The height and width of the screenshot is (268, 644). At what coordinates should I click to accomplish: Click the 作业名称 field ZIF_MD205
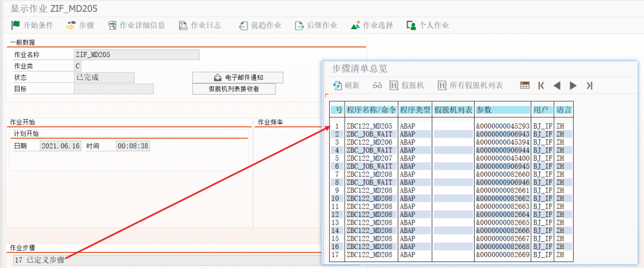(137, 55)
